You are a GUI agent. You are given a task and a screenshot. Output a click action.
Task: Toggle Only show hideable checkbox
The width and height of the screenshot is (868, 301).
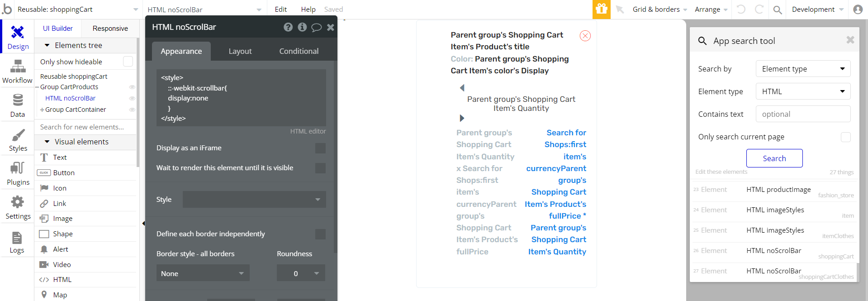128,62
